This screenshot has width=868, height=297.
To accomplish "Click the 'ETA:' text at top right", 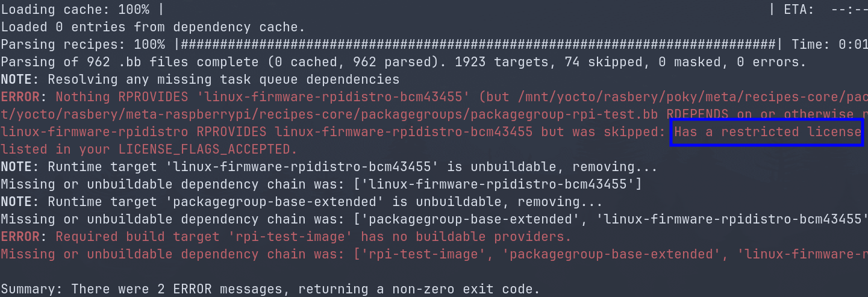I will 799,10.
